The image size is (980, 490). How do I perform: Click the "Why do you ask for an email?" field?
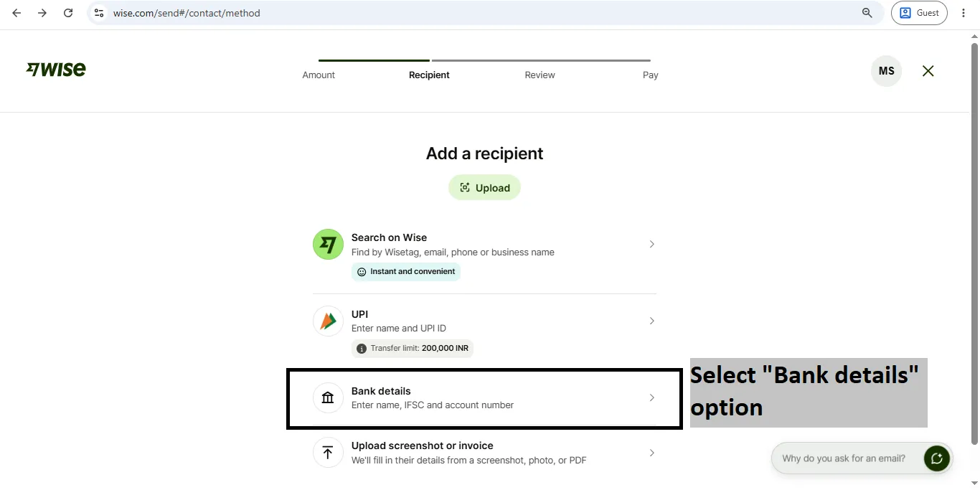(x=844, y=458)
